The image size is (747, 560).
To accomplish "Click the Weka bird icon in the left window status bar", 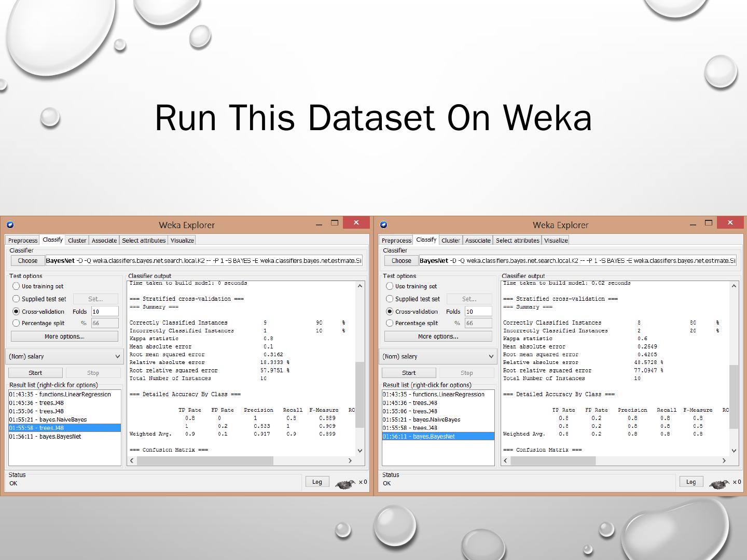I will pyautogui.click(x=345, y=484).
